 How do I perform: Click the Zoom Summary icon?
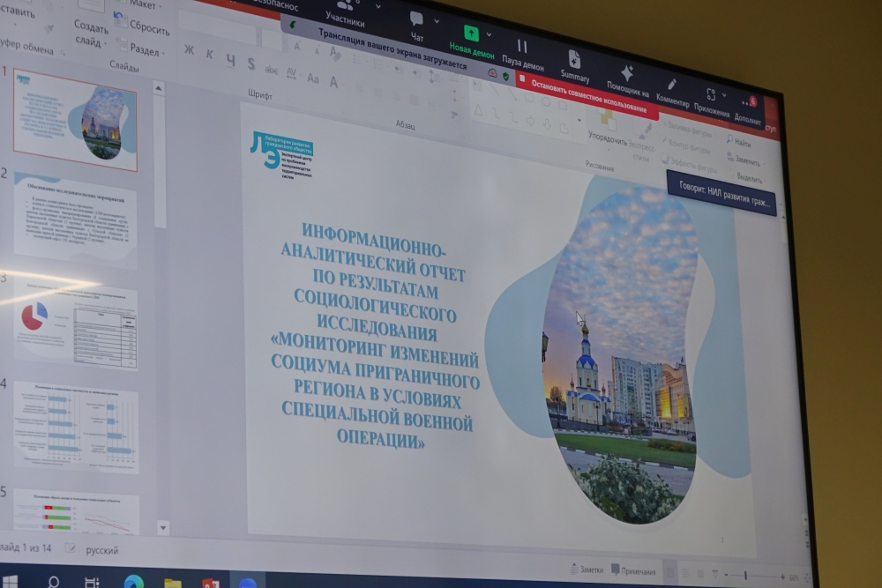tap(574, 60)
